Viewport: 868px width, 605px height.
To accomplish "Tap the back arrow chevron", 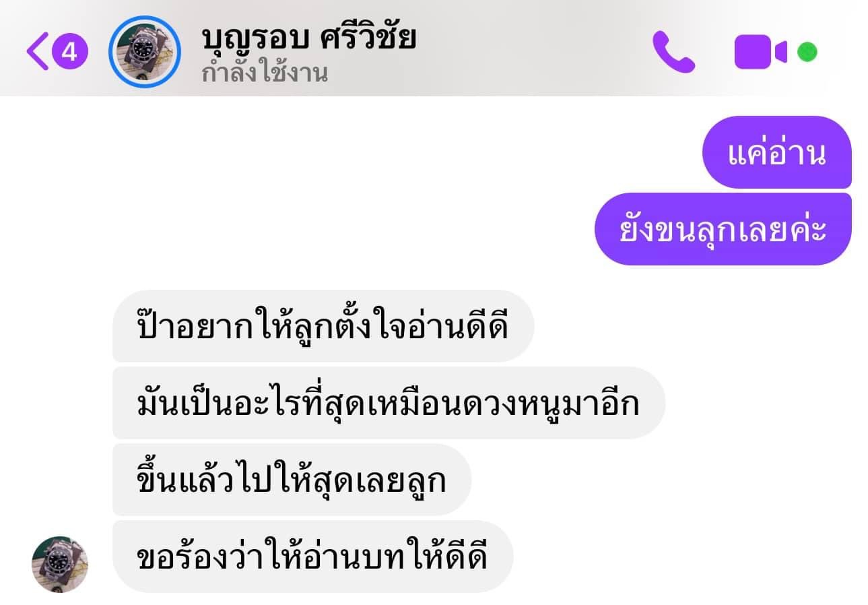I will [x=38, y=52].
